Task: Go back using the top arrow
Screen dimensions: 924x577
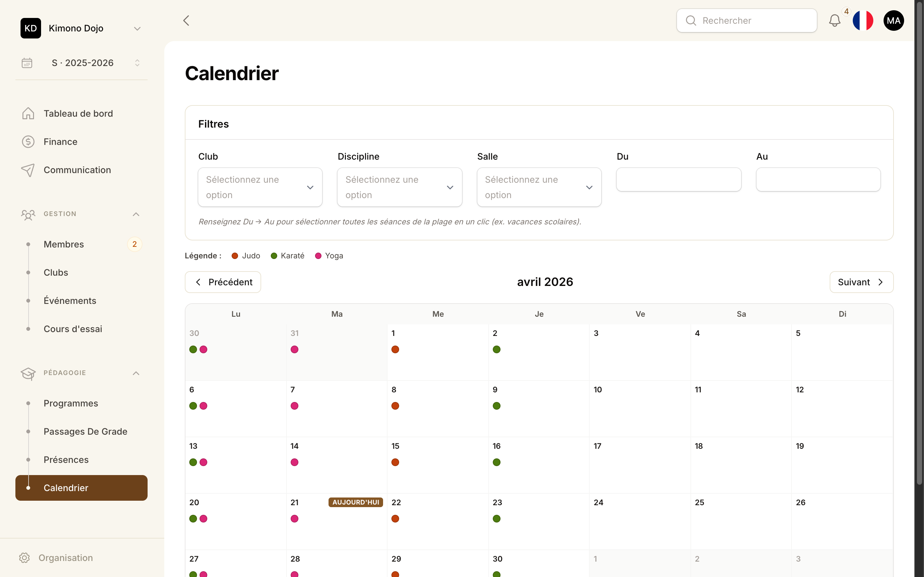Action: coord(186,21)
